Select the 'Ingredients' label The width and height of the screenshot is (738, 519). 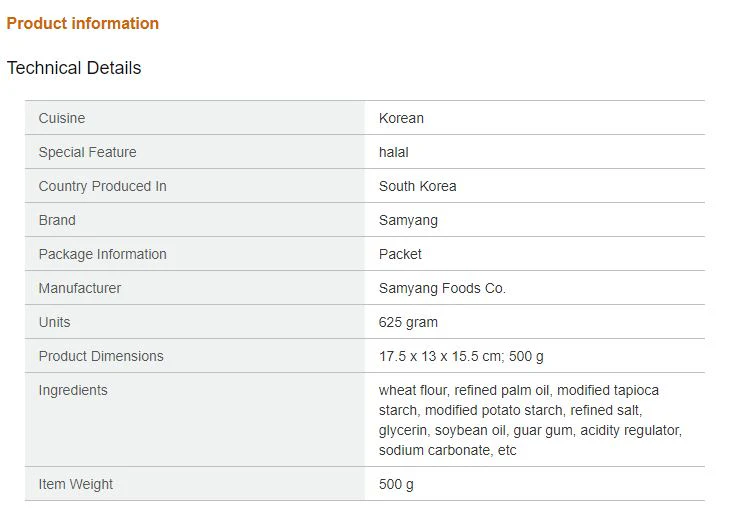pos(73,390)
